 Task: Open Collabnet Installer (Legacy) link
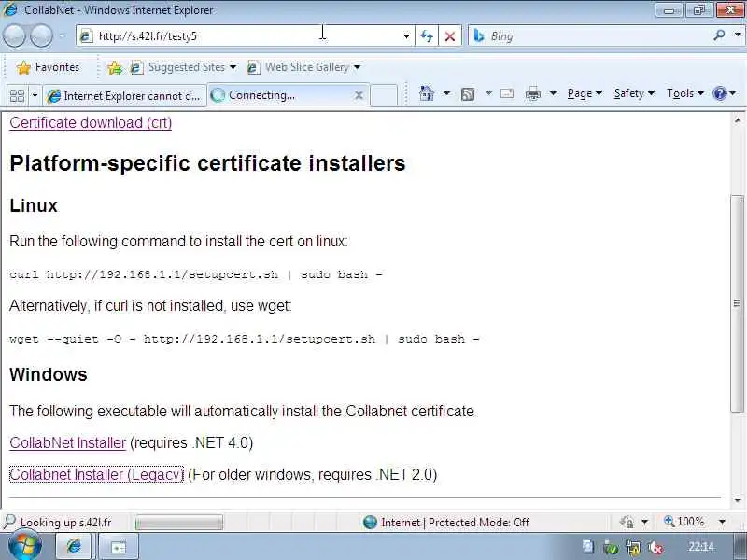pos(96,474)
